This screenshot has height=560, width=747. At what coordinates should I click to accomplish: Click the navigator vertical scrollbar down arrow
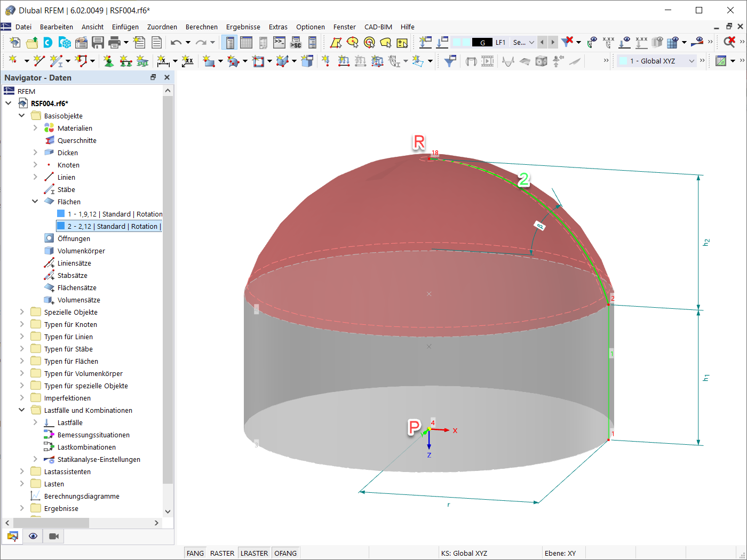(x=168, y=511)
